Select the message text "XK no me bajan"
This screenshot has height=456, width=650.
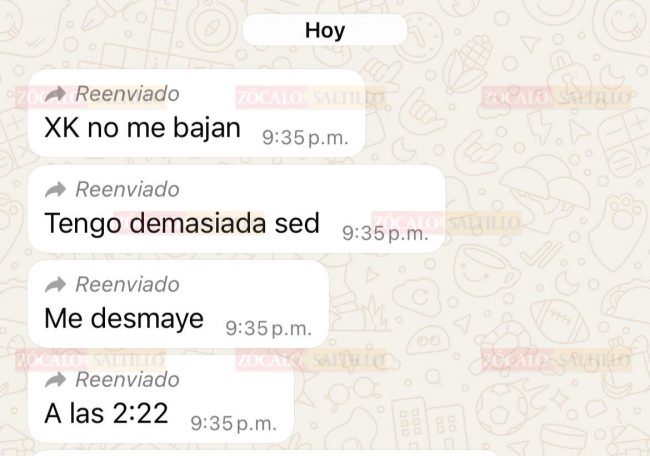click(x=142, y=128)
